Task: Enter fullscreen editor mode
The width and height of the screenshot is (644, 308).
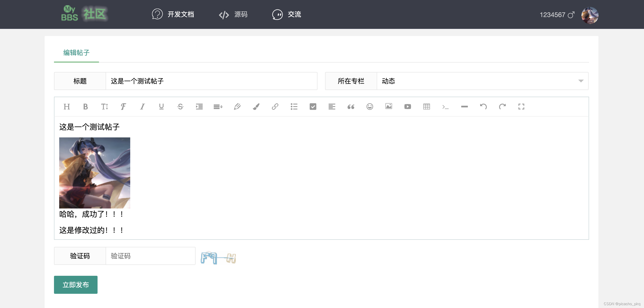Action: [x=521, y=107]
